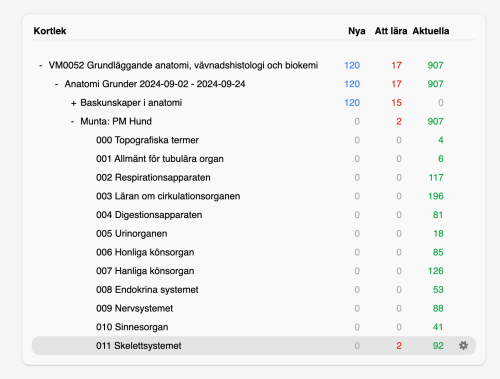Viewport: 500px width, 379px height.
Task: Click due count 92 for Skelettsystemet
Action: [x=438, y=346]
